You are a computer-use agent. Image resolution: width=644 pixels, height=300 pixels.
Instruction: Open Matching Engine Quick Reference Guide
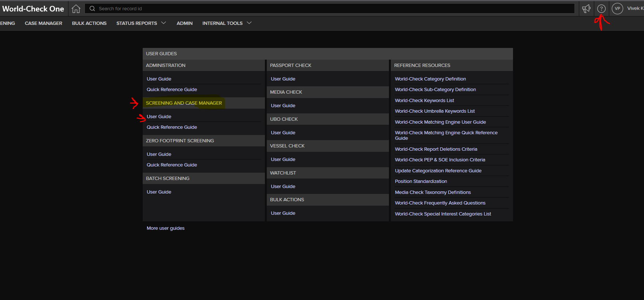coord(446,135)
